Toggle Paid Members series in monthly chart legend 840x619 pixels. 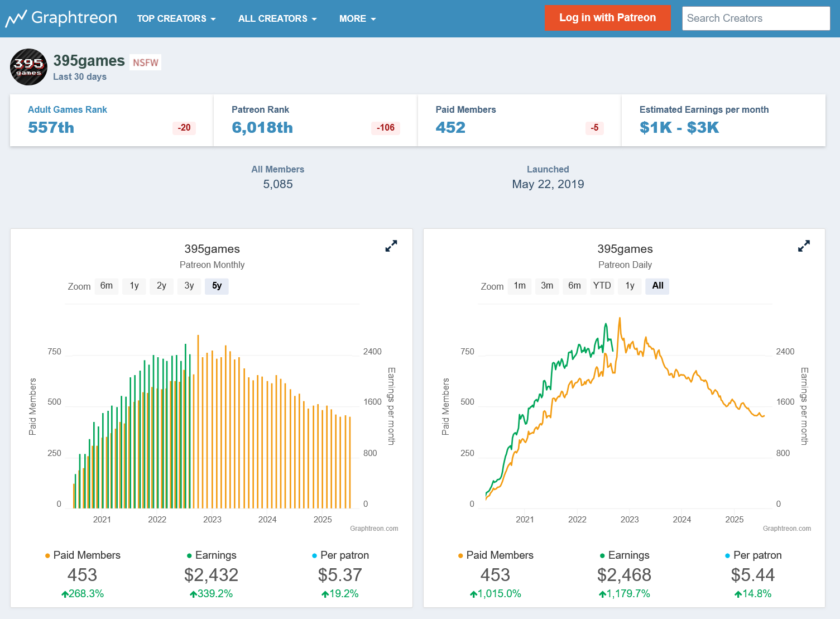pyautogui.click(x=87, y=555)
